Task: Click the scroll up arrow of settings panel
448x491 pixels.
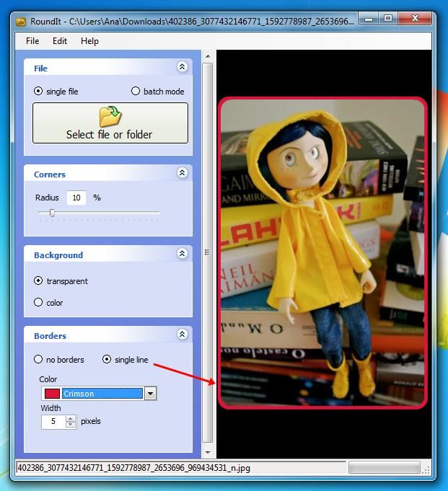Action: pos(208,56)
